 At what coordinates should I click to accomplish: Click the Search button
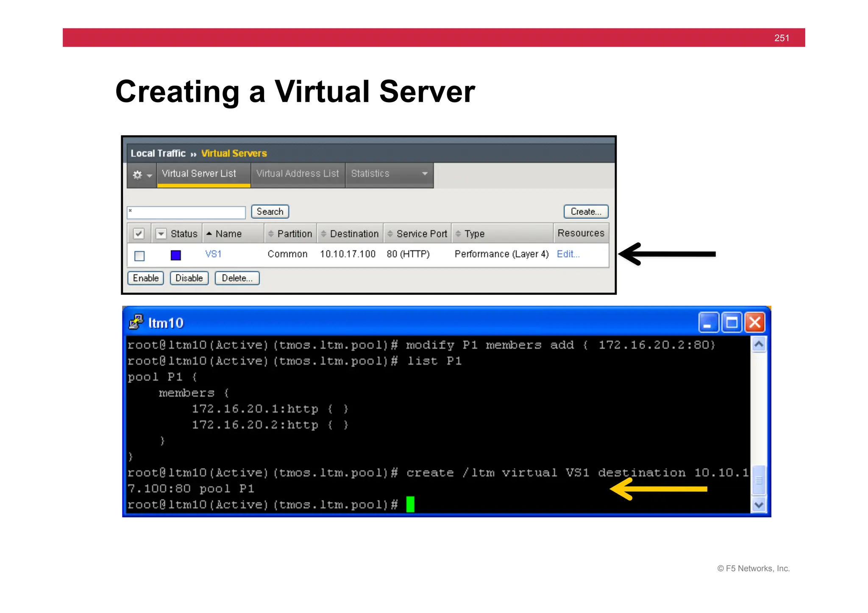pyautogui.click(x=270, y=211)
